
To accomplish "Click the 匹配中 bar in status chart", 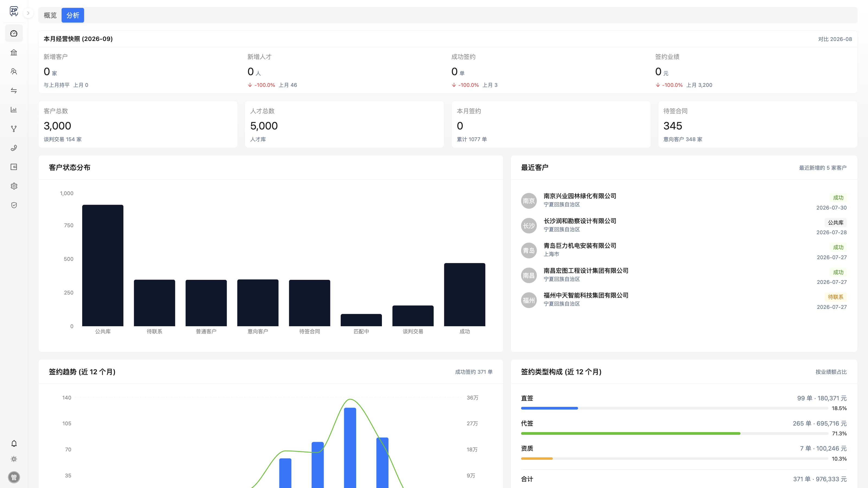I will tap(361, 320).
